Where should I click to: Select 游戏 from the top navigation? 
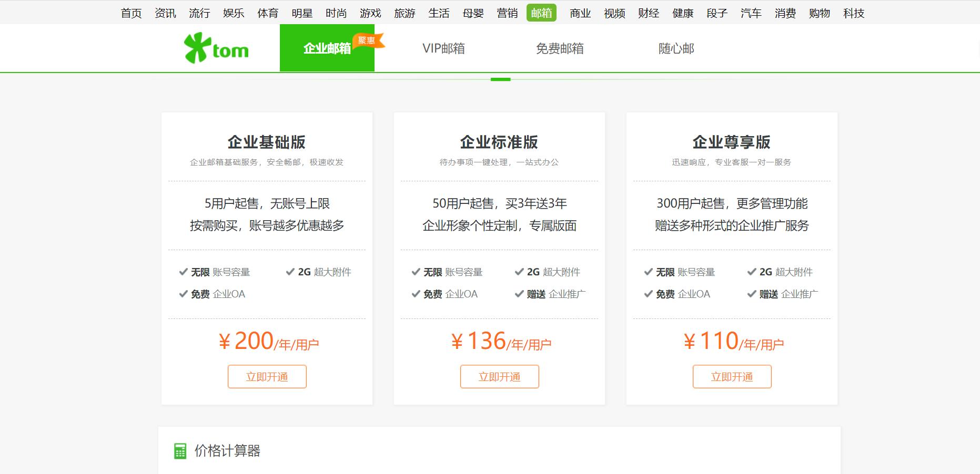(371, 13)
